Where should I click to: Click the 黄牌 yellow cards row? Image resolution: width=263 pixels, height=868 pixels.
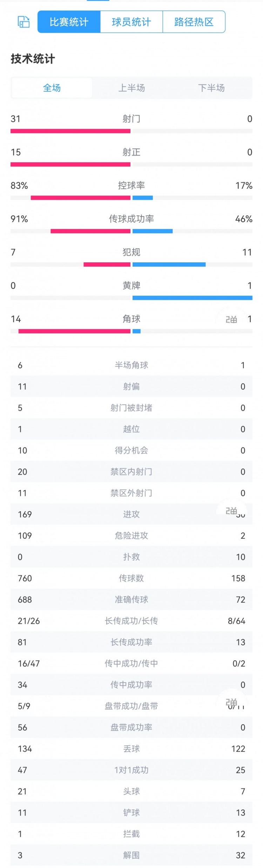(x=131, y=286)
